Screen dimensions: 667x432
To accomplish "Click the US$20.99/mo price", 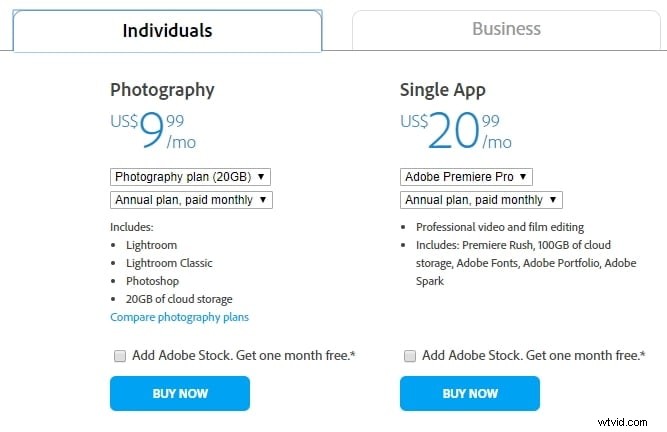I will pyautogui.click(x=456, y=130).
